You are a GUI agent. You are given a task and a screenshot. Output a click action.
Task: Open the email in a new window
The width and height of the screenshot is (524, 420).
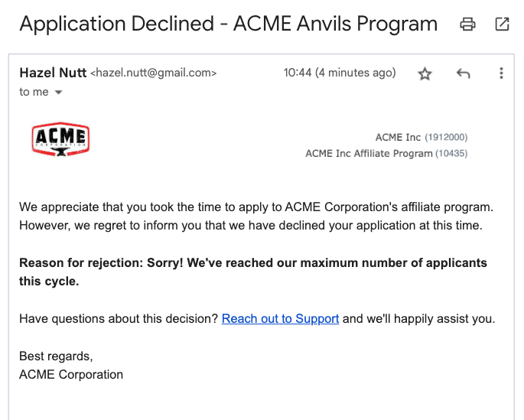502,24
